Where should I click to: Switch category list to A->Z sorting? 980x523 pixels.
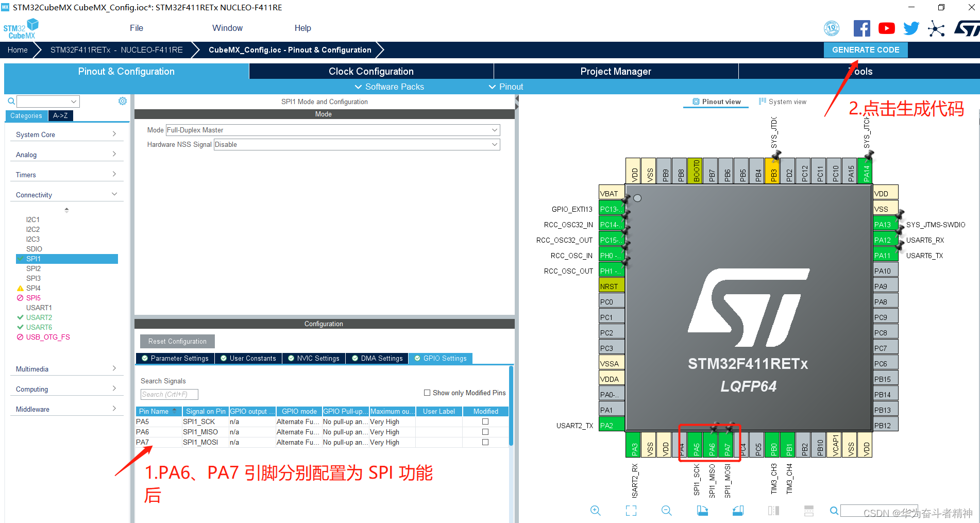click(60, 115)
